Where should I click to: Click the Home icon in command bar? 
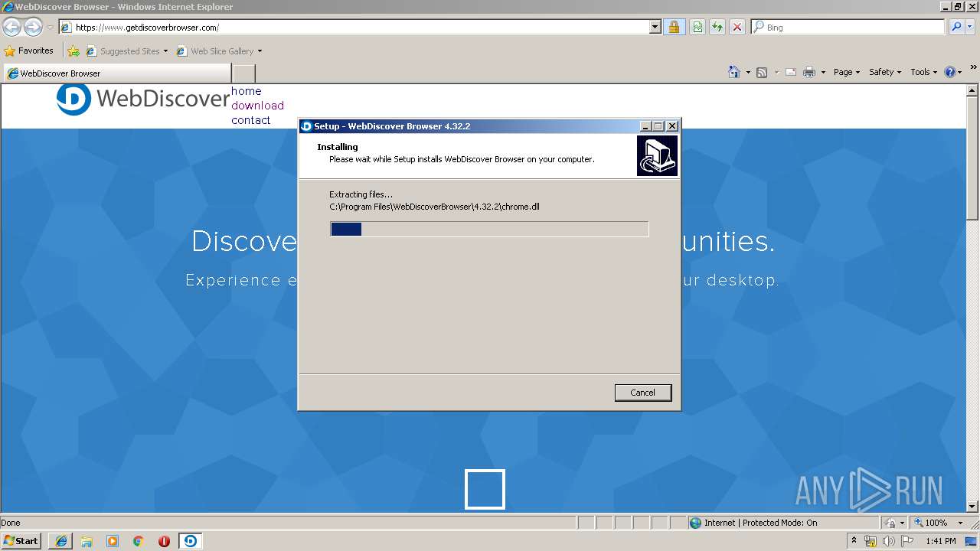pos(733,72)
